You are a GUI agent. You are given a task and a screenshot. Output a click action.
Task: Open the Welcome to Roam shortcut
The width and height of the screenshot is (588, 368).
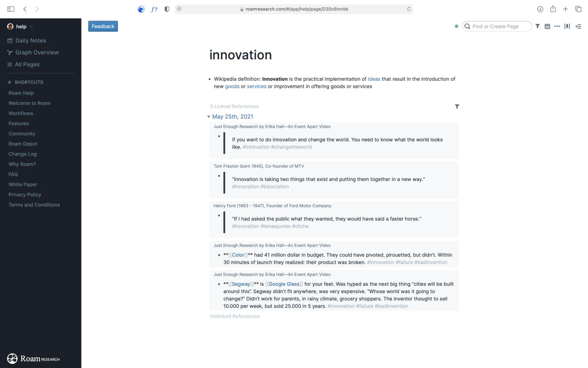29,103
